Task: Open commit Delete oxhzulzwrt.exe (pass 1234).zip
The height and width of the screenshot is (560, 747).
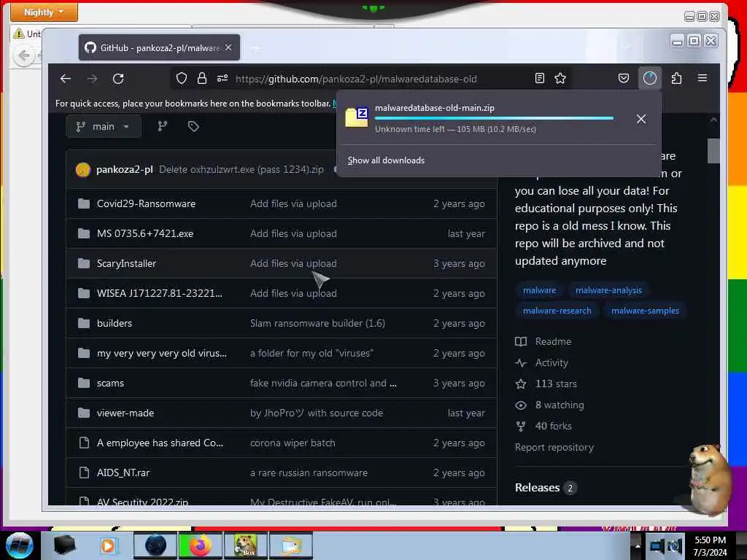Action: [x=241, y=169]
